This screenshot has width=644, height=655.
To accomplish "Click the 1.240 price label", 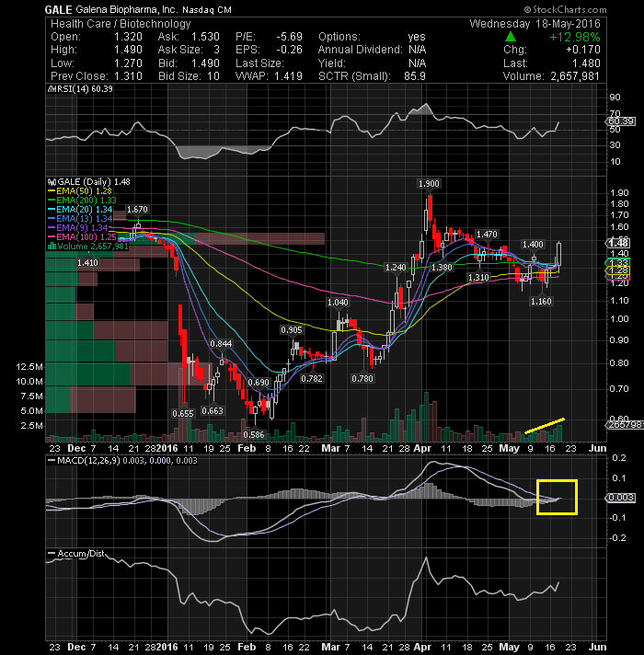I will pos(396,267).
